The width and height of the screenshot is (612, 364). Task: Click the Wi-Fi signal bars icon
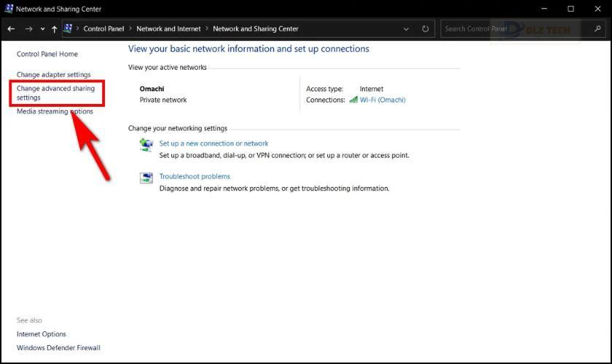pyautogui.click(x=353, y=100)
